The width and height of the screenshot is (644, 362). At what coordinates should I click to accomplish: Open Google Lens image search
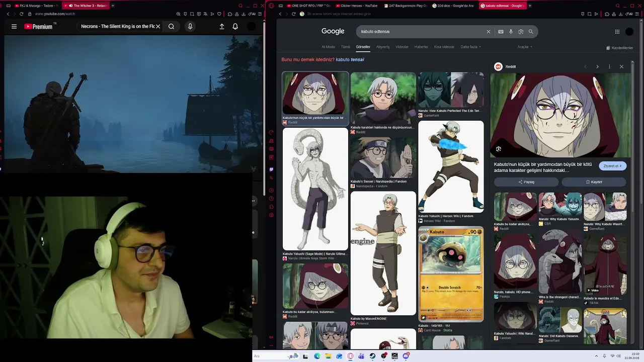[521, 32]
